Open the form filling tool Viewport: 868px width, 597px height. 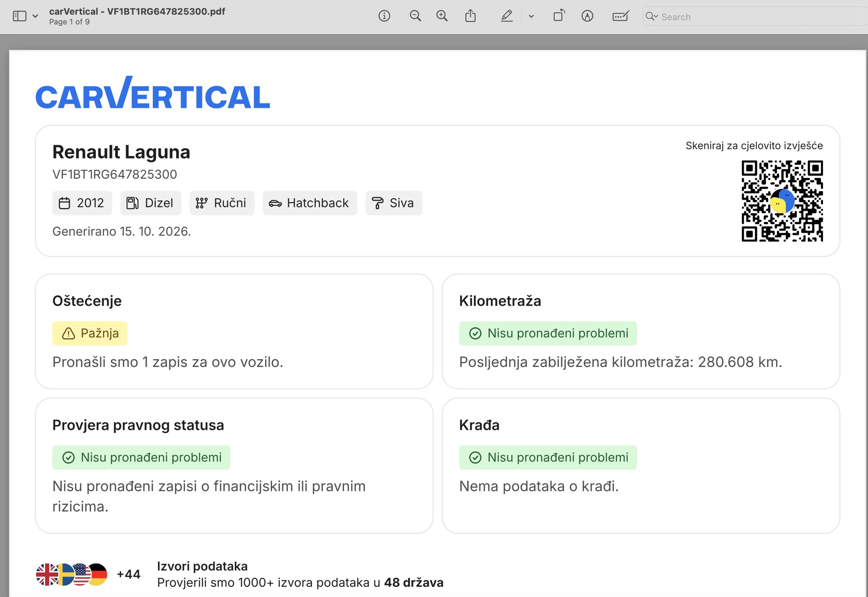click(621, 16)
